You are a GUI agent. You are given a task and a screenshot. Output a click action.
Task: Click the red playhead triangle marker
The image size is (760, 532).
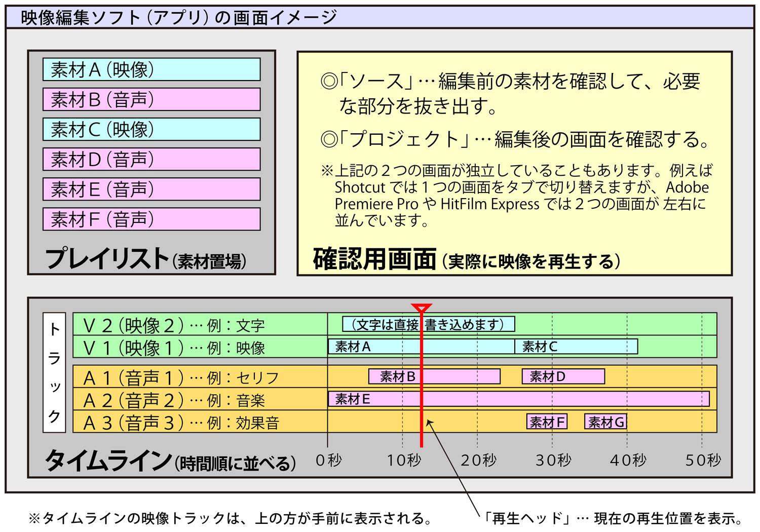point(422,308)
